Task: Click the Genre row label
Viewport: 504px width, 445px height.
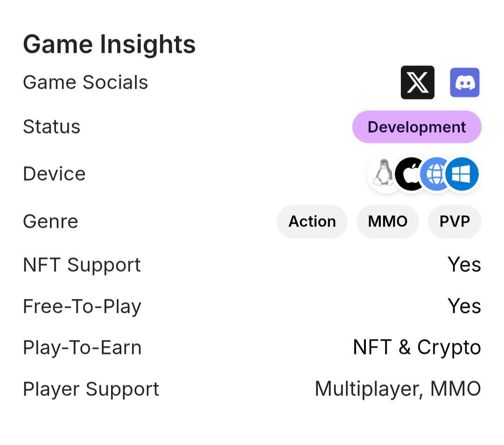Action: pos(51,221)
